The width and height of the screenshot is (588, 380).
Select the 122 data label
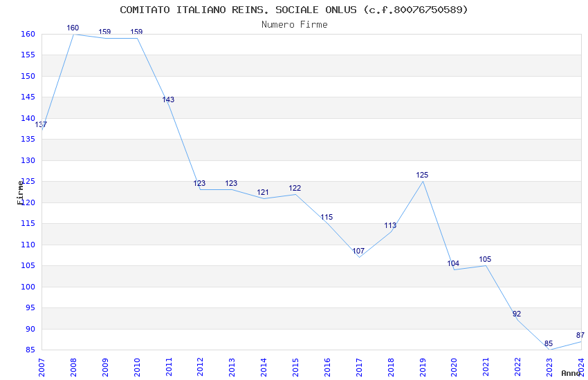(295, 189)
